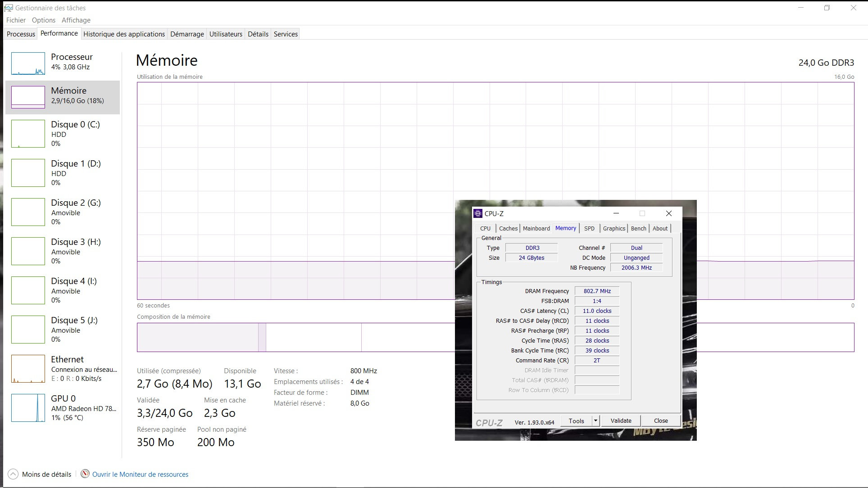Screen dimensions: 868x488
Task: Click the Resource Monitor icon at bottom
Action: [x=85, y=474]
